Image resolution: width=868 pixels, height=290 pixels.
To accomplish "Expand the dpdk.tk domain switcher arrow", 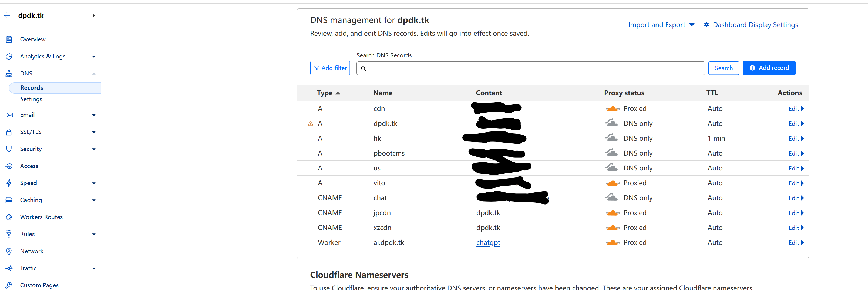I will point(94,15).
